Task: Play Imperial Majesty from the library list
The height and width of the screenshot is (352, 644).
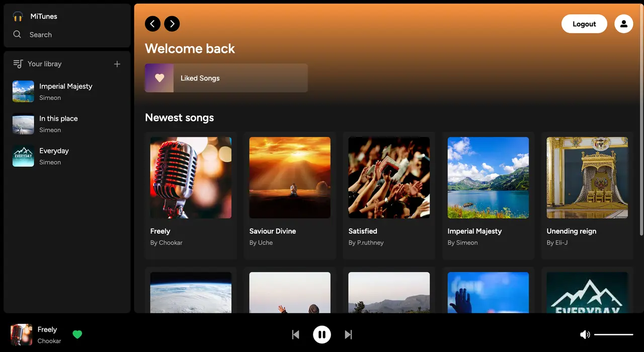Action: [67, 92]
